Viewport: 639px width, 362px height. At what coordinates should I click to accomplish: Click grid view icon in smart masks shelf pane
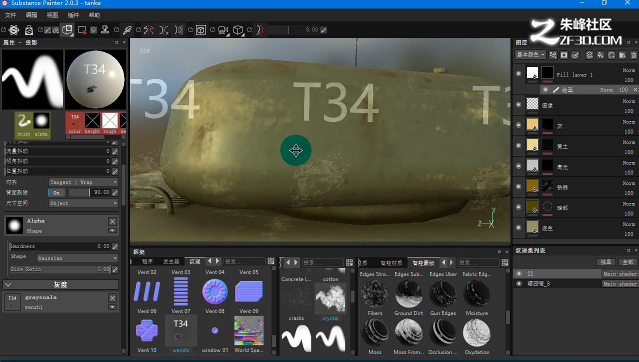[x=505, y=262]
